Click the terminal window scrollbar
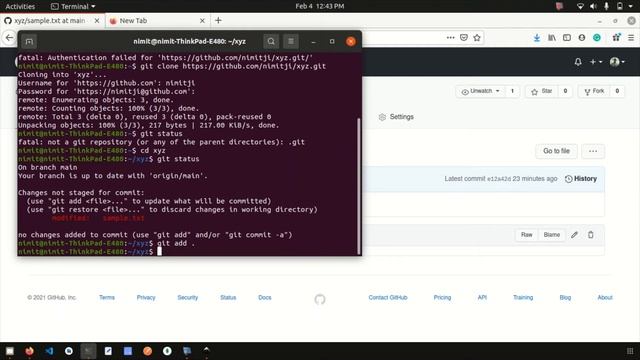640x360 pixels. (x=359, y=186)
